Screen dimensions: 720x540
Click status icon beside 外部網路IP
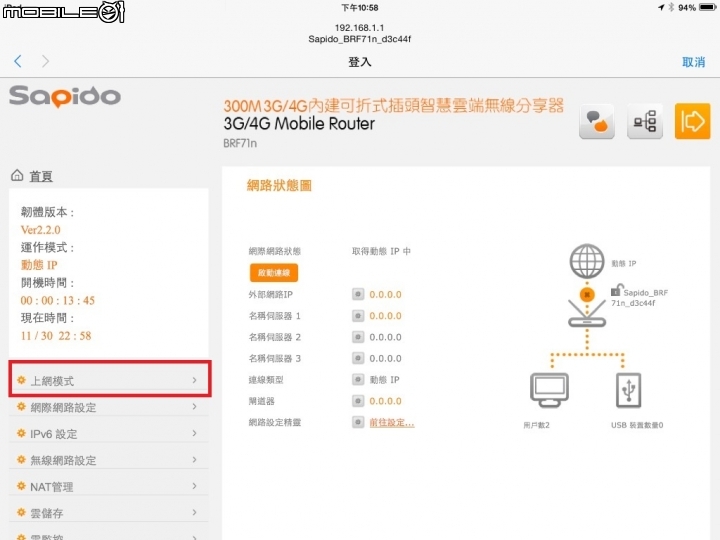358,294
